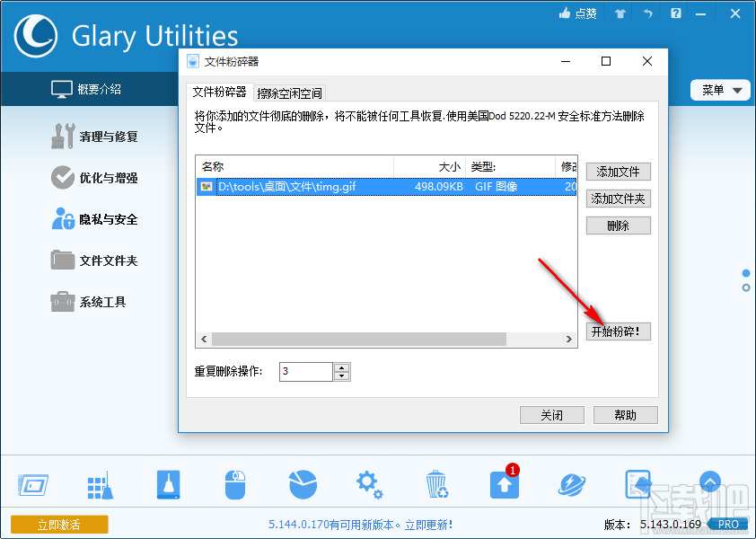Expand more tools with the up chevron
Viewport: 756px width, 539px height.
(x=709, y=482)
